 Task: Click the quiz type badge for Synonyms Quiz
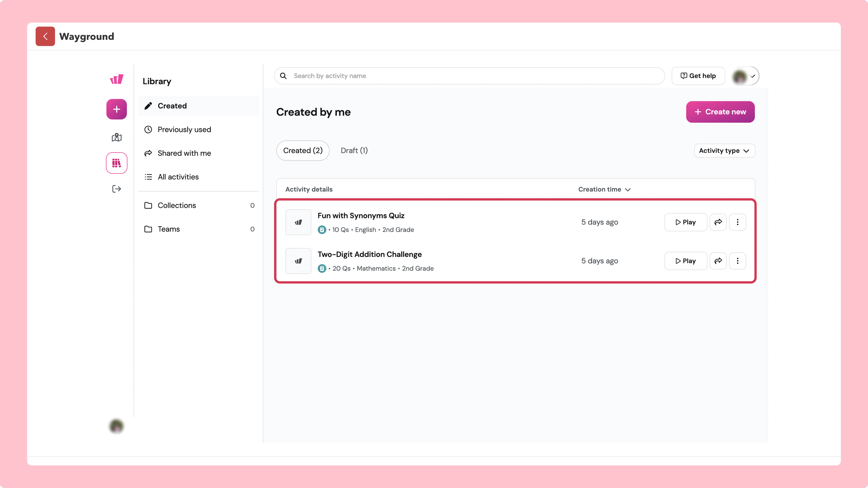[322, 230]
